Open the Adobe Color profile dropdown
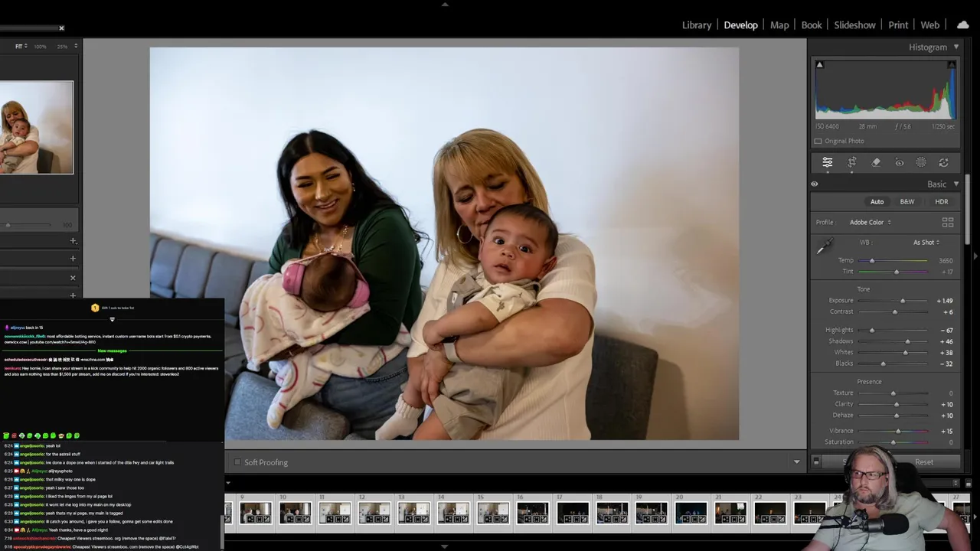The height and width of the screenshot is (551, 980). point(871,222)
